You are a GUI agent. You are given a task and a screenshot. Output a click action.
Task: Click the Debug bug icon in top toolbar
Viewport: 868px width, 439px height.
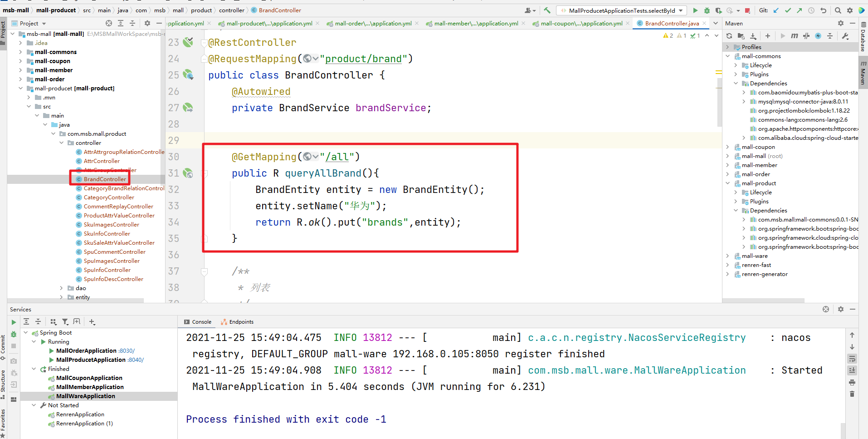click(x=707, y=10)
